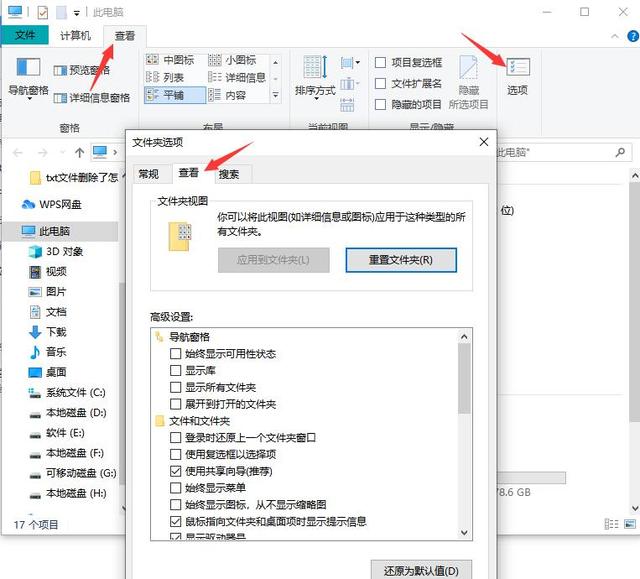640x579 pixels.
Task: Open the Options (选项) ribbon button
Action: click(x=518, y=76)
